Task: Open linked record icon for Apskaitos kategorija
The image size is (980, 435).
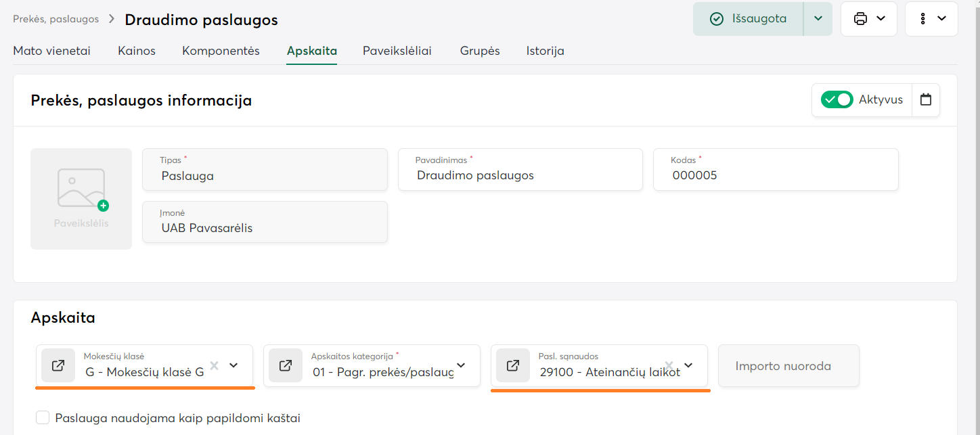Action: pyautogui.click(x=286, y=365)
